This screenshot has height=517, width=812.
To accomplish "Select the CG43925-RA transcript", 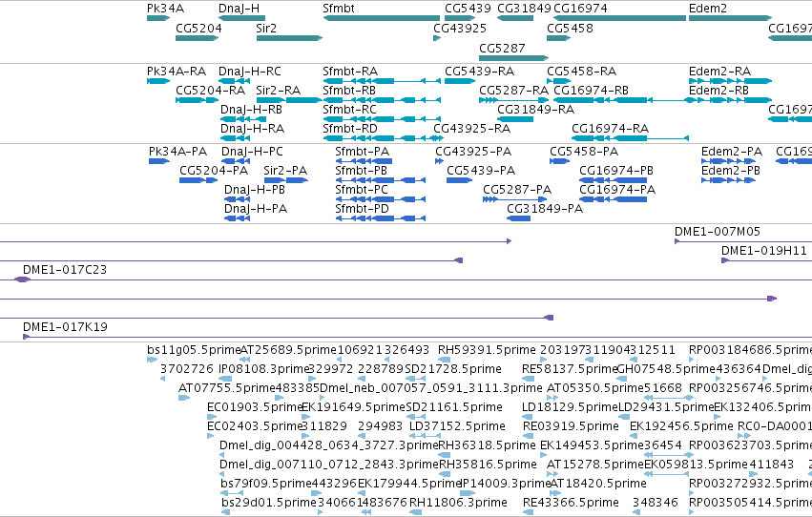I will (x=437, y=138).
